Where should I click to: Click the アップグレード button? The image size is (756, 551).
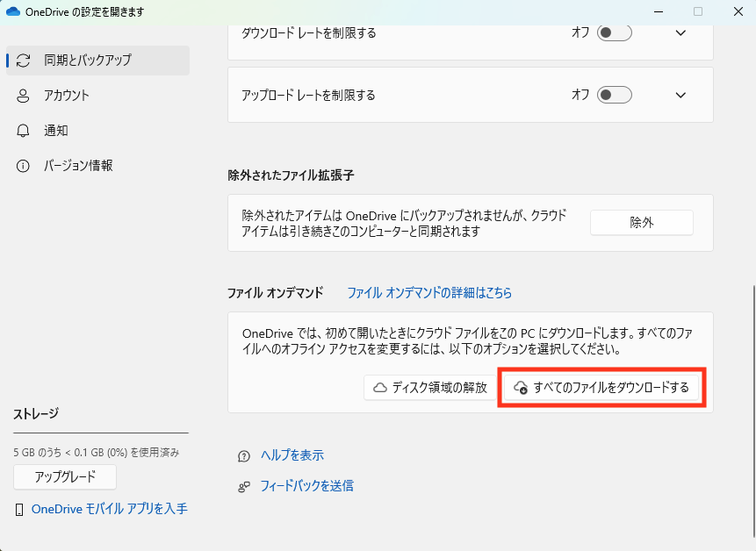pos(65,476)
